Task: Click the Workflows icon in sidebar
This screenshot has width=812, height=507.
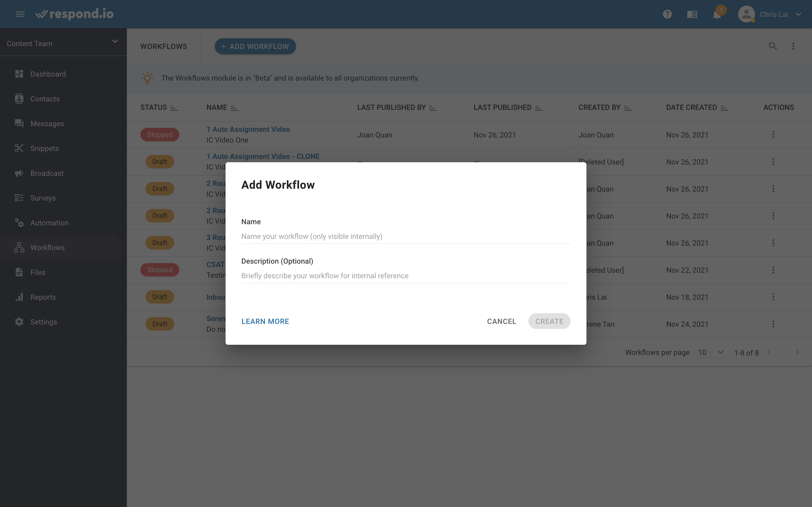Action: tap(19, 247)
